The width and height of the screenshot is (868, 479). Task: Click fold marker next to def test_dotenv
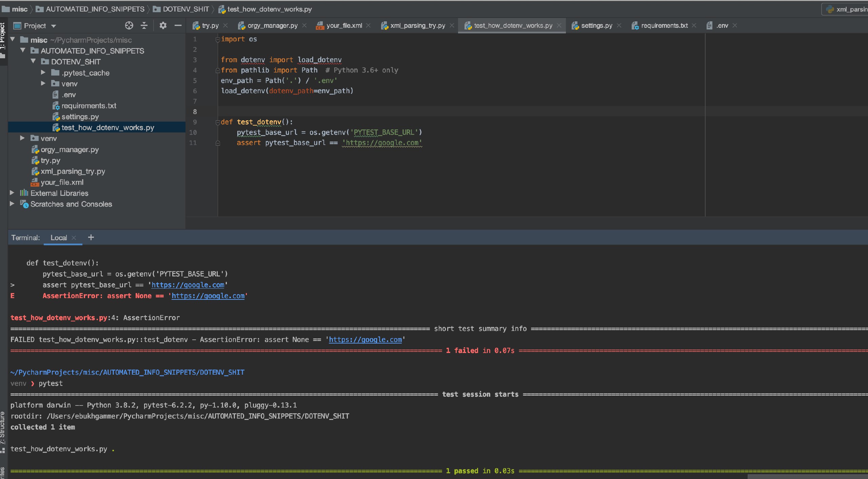tap(218, 122)
